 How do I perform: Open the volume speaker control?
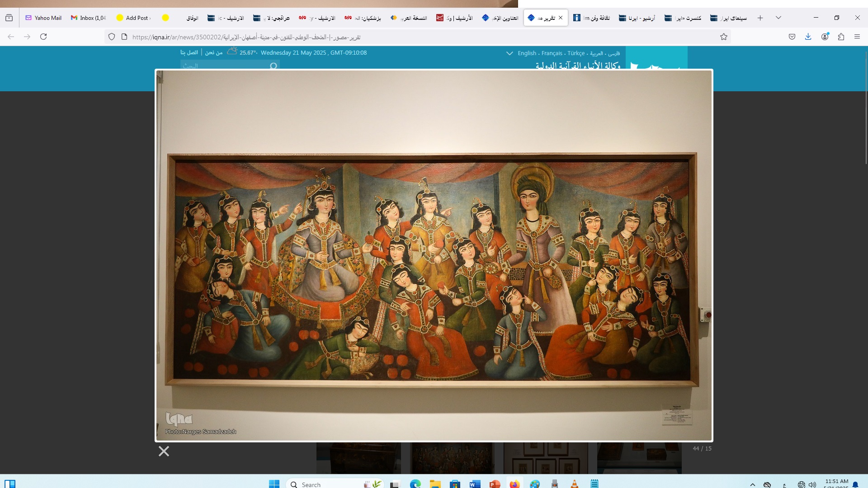(812, 484)
